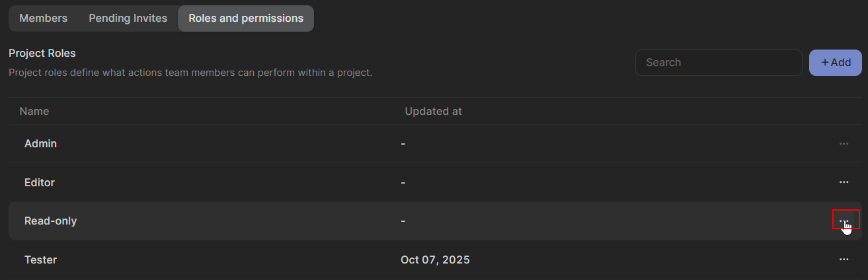This screenshot has width=868, height=280.
Task: Click the Admin row's Updated at dash
Action: [x=403, y=143]
